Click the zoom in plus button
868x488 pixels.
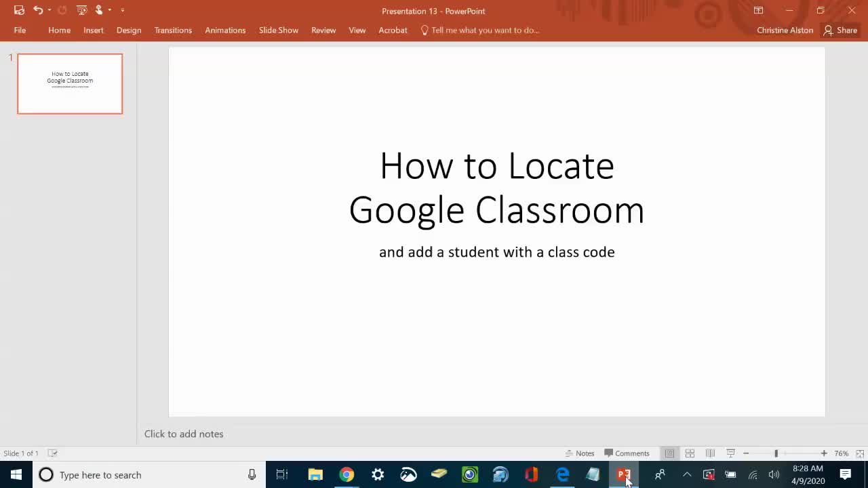coord(824,453)
